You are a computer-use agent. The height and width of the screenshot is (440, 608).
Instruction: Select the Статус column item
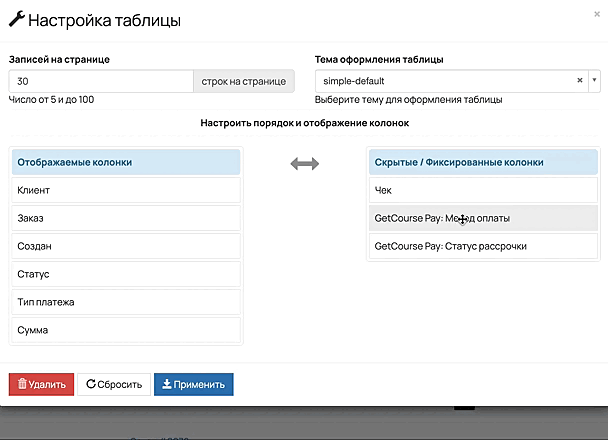coord(125,274)
